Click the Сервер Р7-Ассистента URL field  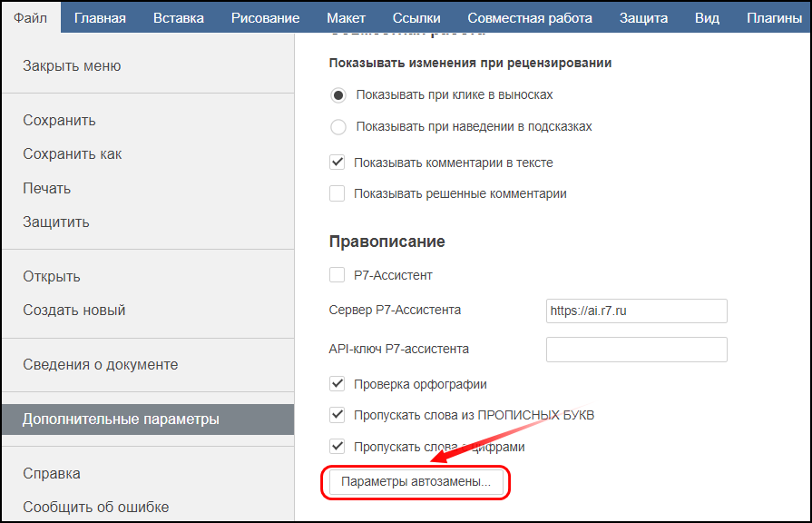637,311
